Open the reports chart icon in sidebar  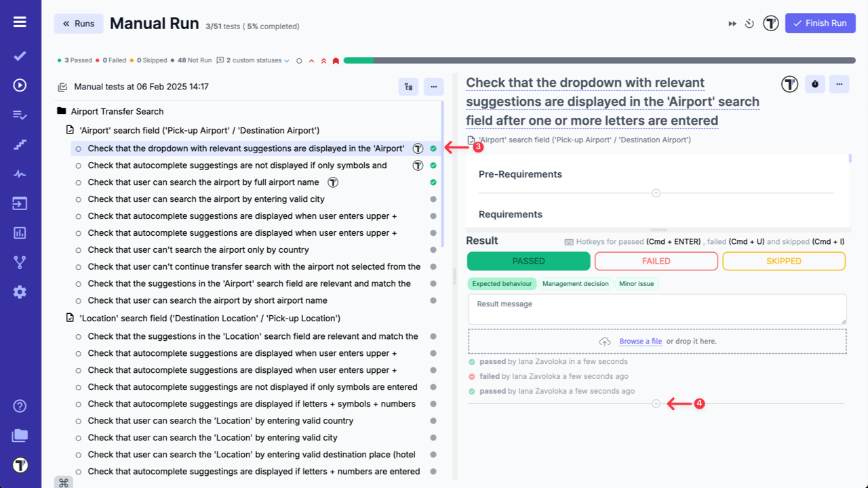coord(20,232)
